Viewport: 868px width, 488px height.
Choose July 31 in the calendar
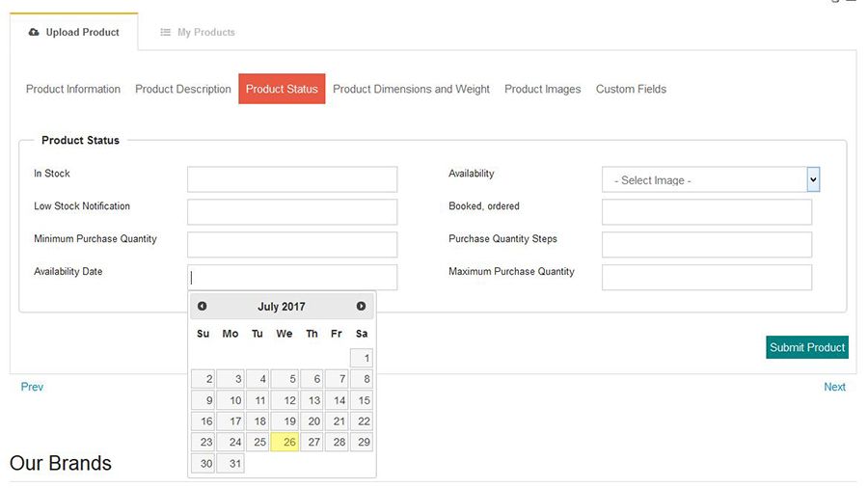tap(231, 463)
